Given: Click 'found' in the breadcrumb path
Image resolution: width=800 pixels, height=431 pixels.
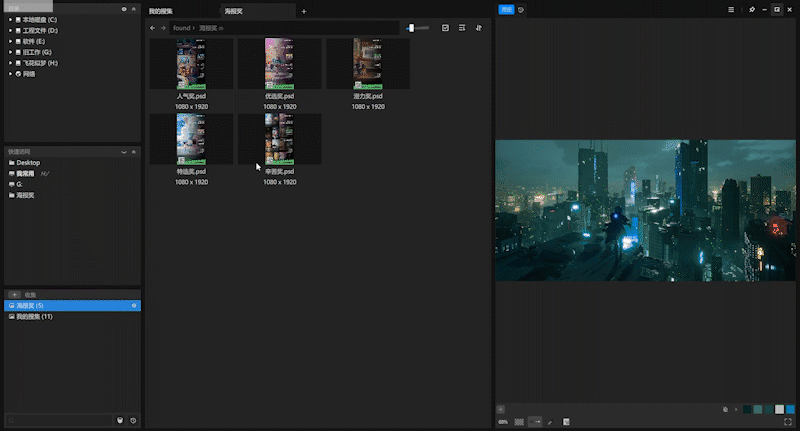Looking at the screenshot, I should [181, 28].
